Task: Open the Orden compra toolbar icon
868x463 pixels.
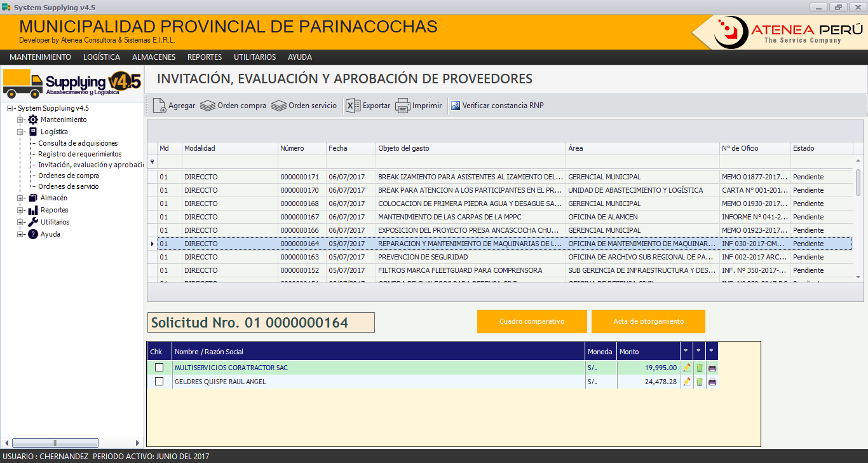Action: click(x=207, y=106)
